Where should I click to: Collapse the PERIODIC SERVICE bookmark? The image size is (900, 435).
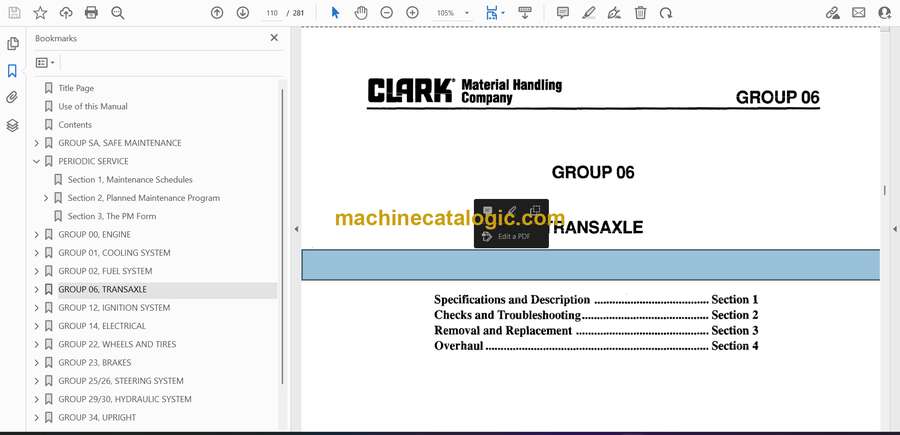click(x=37, y=161)
